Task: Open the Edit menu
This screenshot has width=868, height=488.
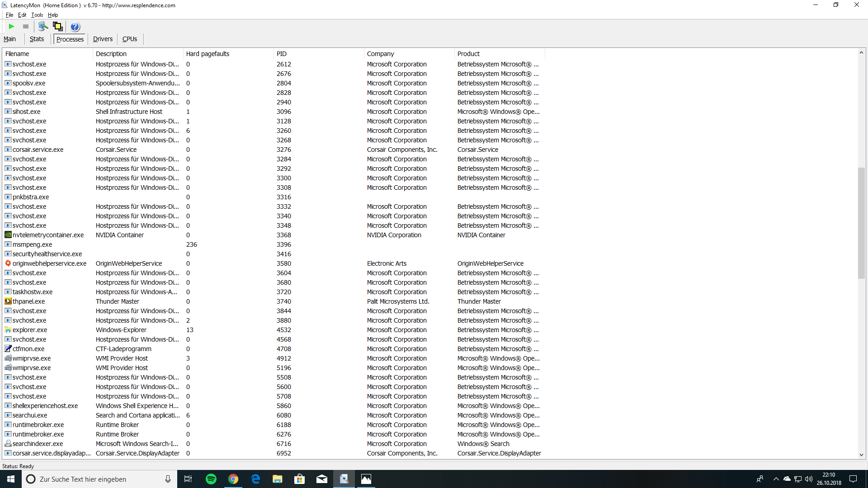Action: pos(22,15)
